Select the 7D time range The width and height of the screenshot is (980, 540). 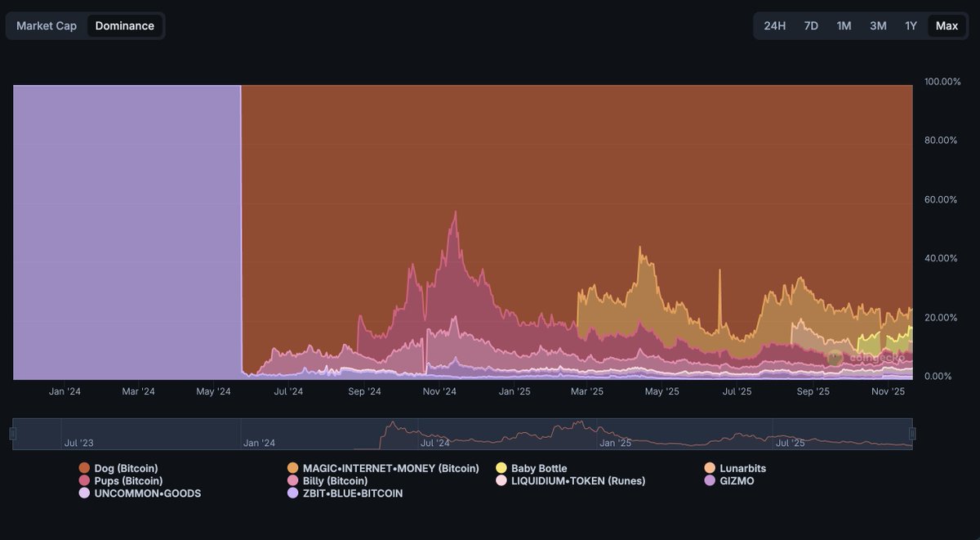tap(811, 25)
